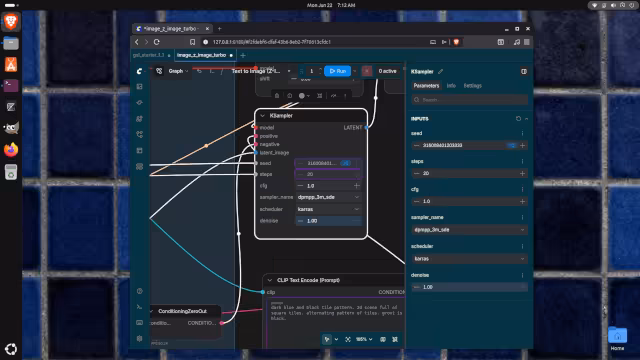Open the Graph mode dropdown
640x360 pixels.
point(178,71)
